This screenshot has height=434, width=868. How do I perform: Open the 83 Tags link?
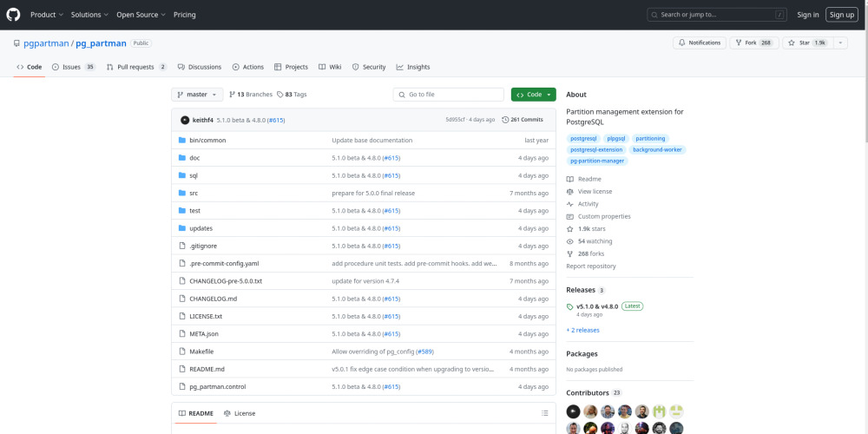[292, 95]
